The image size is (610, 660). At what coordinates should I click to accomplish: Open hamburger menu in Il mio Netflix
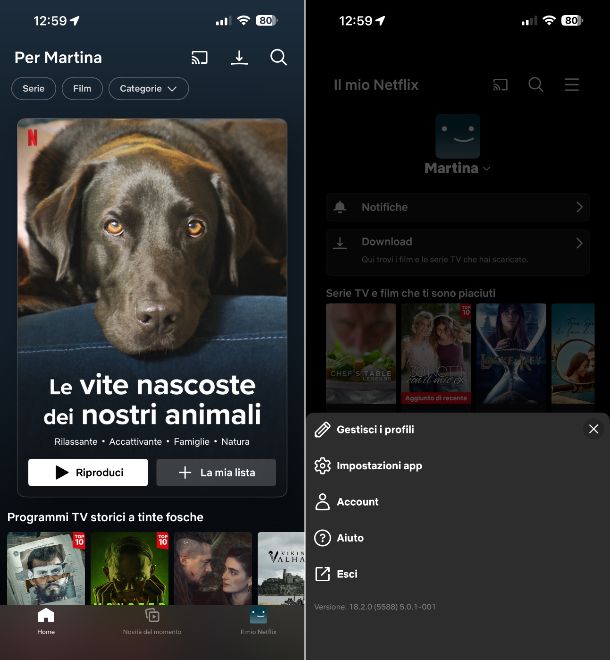[572, 85]
